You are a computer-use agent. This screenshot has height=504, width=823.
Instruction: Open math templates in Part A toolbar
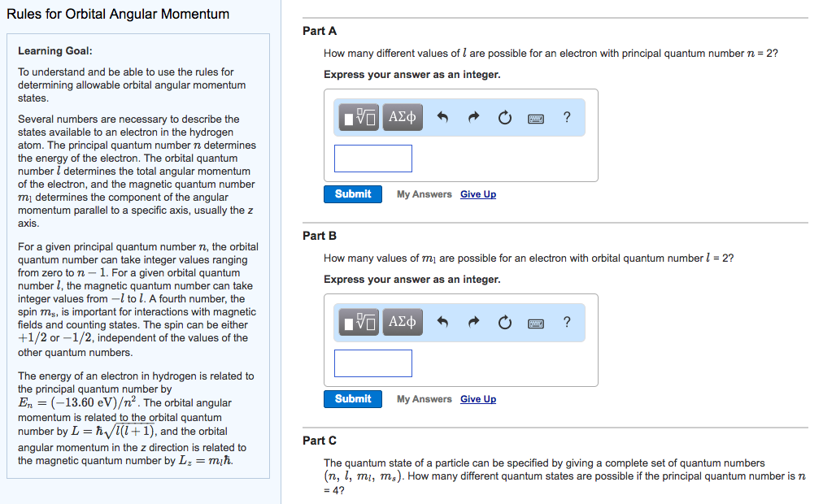[359, 118]
